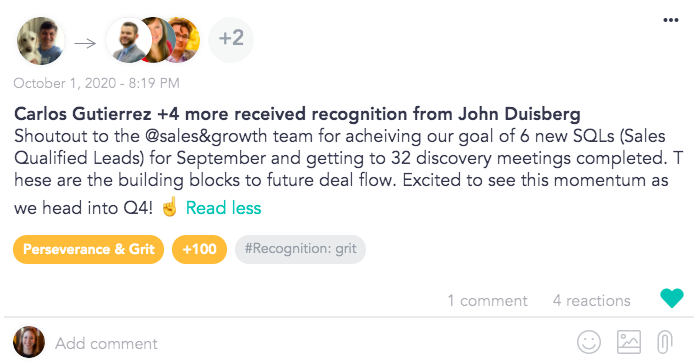Image resolution: width=700 pixels, height=364 pixels.
Task: Click the Perseverance & Grit badge
Action: [x=88, y=249]
